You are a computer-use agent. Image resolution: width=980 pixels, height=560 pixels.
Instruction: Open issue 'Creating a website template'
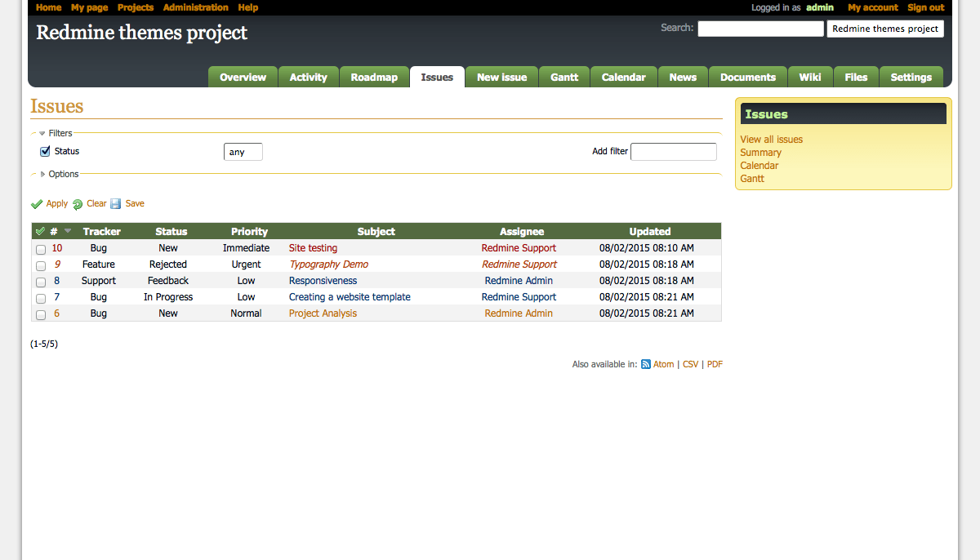pyautogui.click(x=350, y=297)
